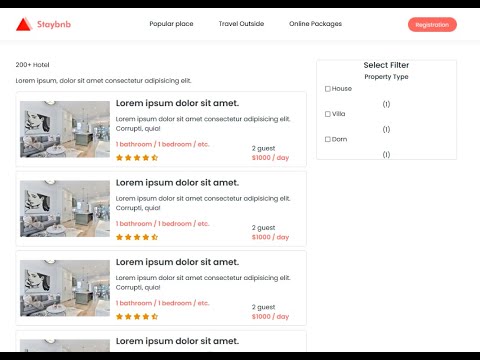Click the 'Property Type' label
This screenshot has width=480, height=360.
(386, 77)
